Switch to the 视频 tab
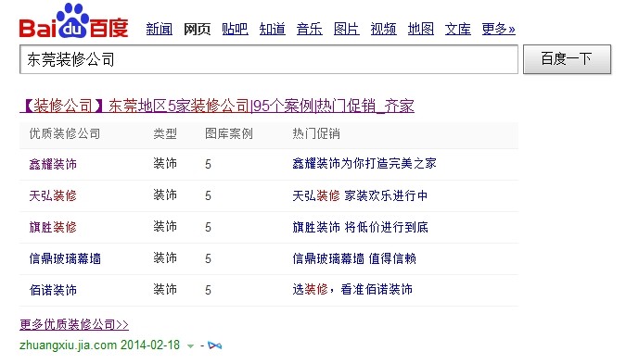The height and width of the screenshot is (364, 626). click(x=384, y=29)
